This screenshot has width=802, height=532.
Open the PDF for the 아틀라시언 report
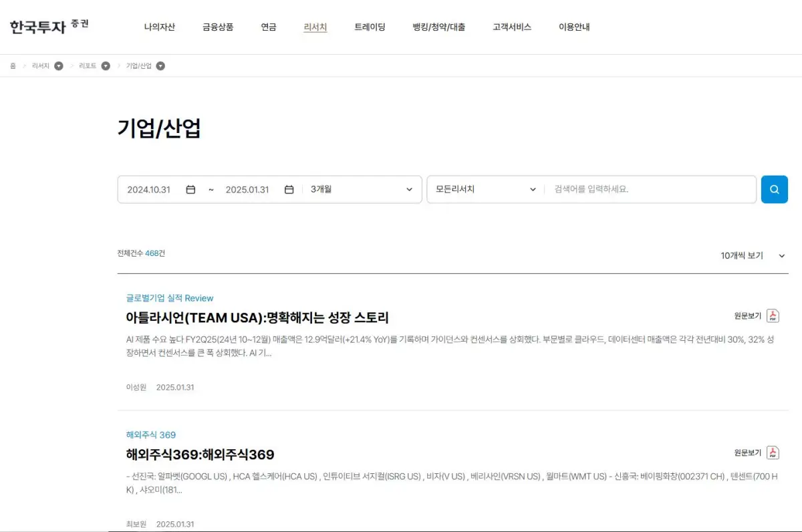point(773,315)
